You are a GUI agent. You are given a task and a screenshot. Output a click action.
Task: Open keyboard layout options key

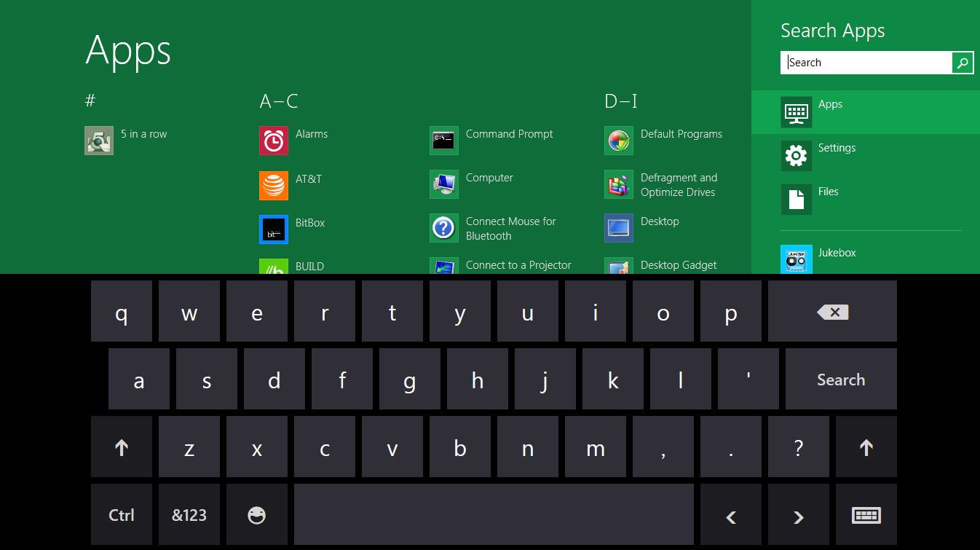coord(866,515)
